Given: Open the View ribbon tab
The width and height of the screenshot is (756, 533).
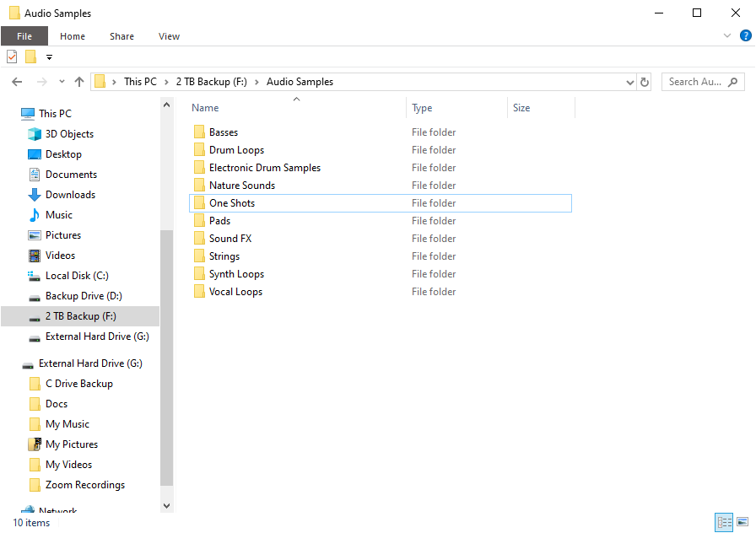Looking at the screenshot, I should click(x=169, y=36).
